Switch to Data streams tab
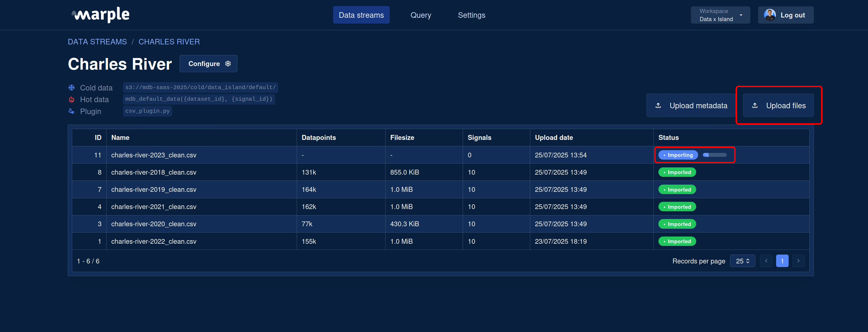This screenshot has width=868, height=332. coord(361,15)
